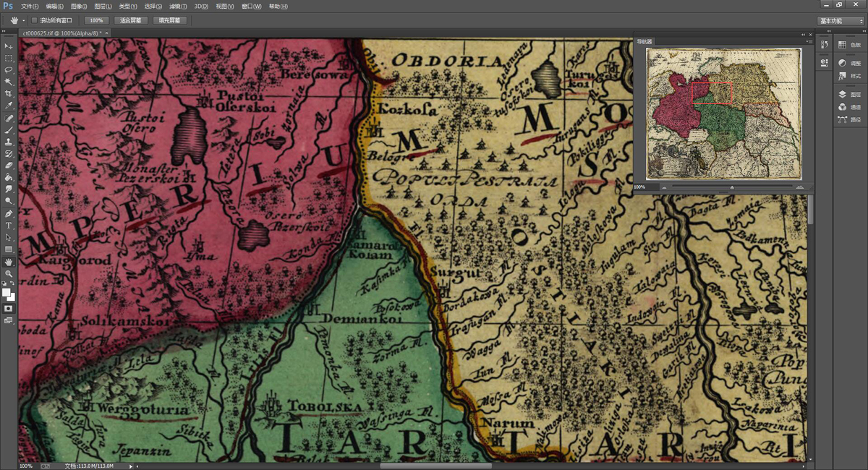Open the Edit (编辑) menu
Viewport: 868px width, 470px height.
tap(54, 6)
